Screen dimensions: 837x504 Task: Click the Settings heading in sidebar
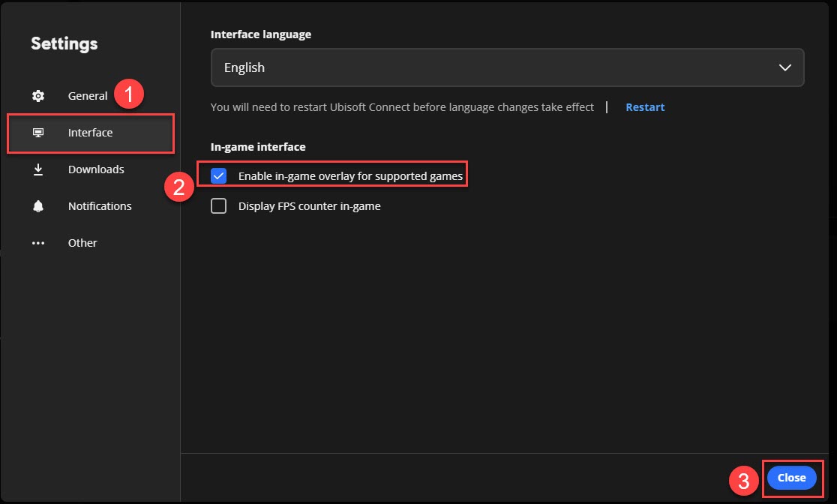(x=64, y=43)
